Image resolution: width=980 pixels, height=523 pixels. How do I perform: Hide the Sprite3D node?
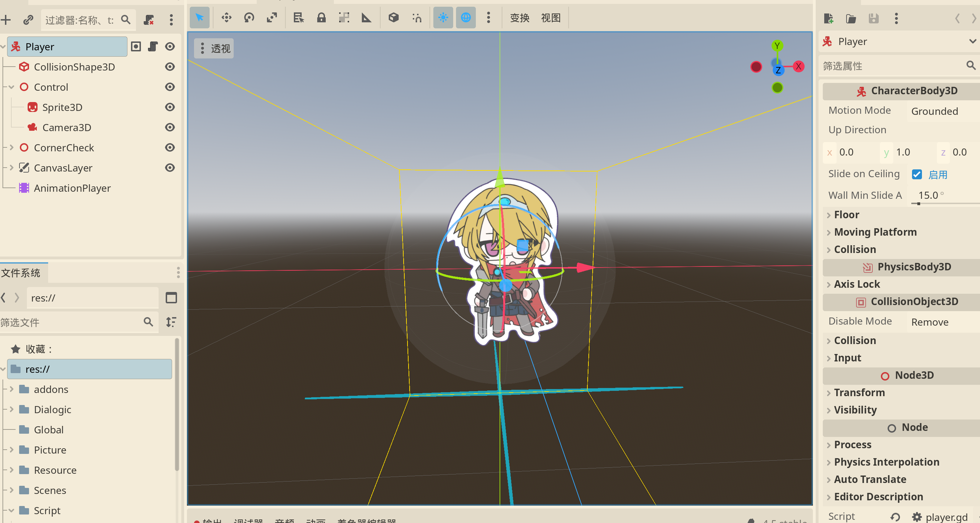170,107
